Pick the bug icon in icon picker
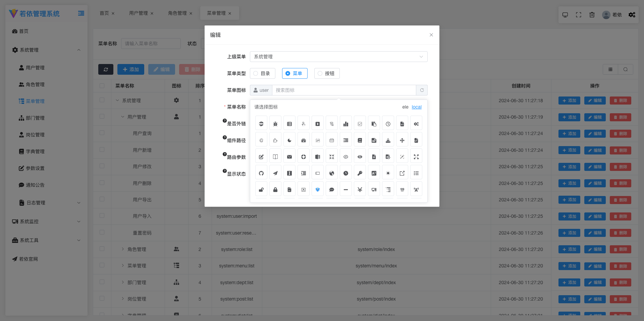644x321 pixels. [x=275, y=124]
